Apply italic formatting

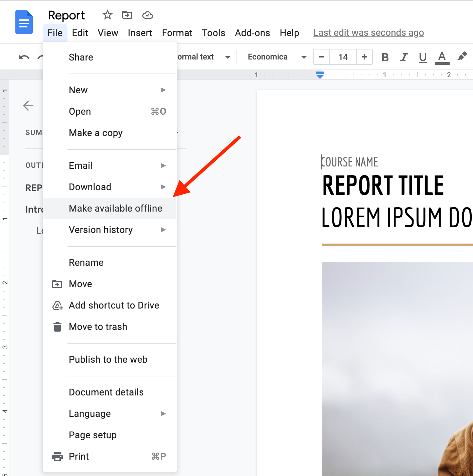(x=404, y=57)
